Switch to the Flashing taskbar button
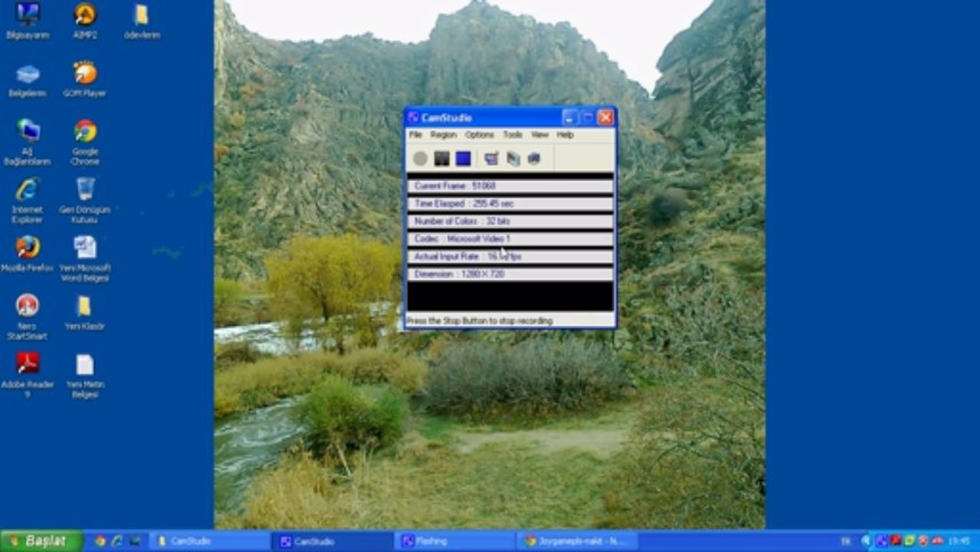980x552 pixels. coord(455,541)
